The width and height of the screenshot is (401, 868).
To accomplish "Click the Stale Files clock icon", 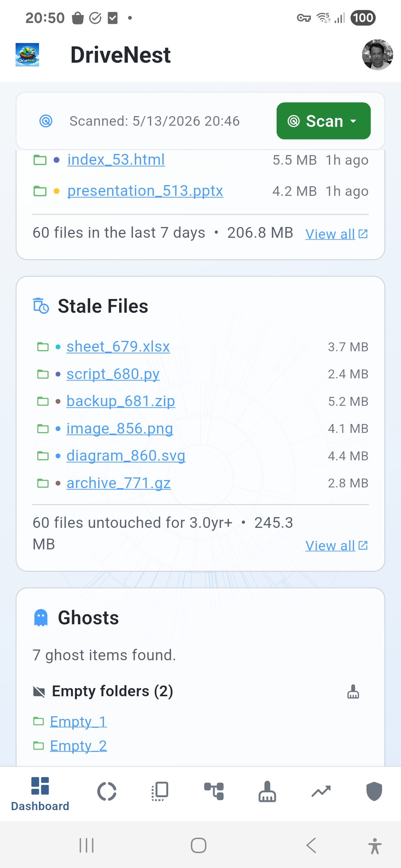I will pyautogui.click(x=41, y=306).
